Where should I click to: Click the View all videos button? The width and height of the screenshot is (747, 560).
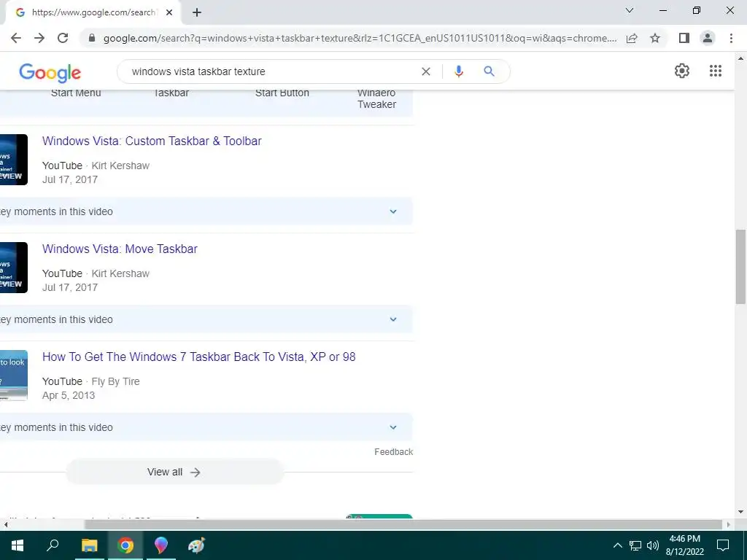click(x=174, y=472)
